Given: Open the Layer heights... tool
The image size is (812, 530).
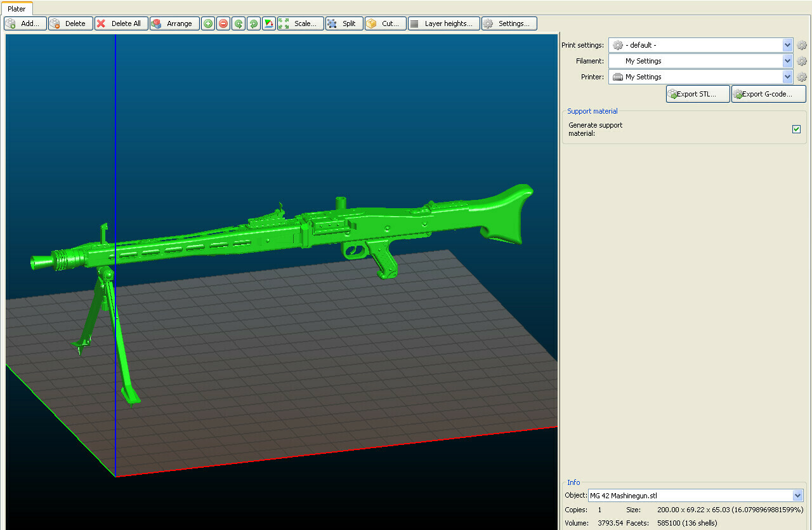Looking at the screenshot, I should click(444, 23).
